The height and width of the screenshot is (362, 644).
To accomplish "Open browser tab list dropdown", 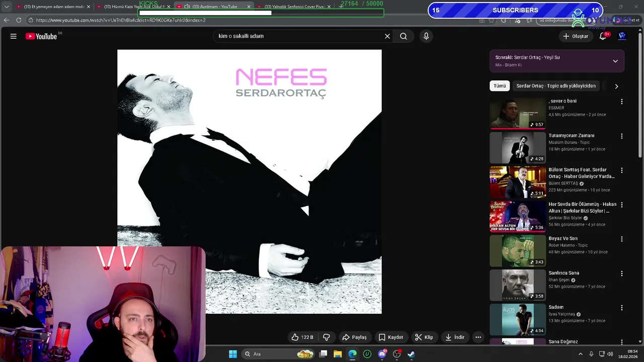I will (6, 7).
